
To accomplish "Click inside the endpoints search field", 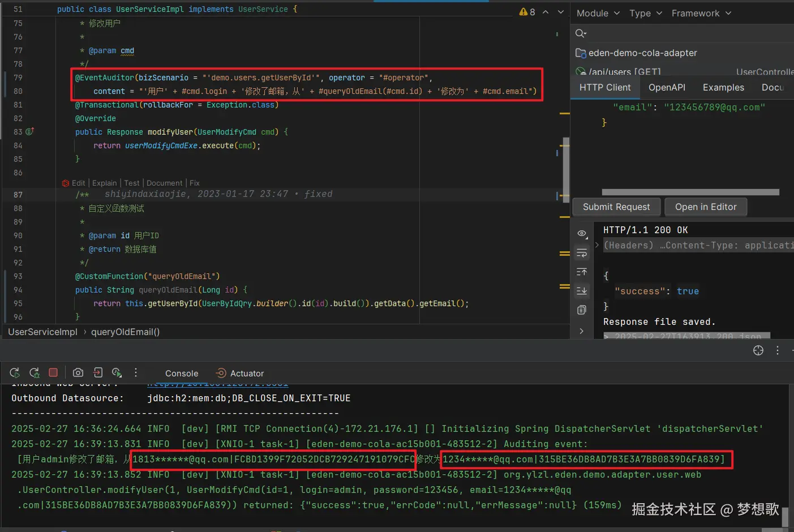I will click(x=690, y=33).
